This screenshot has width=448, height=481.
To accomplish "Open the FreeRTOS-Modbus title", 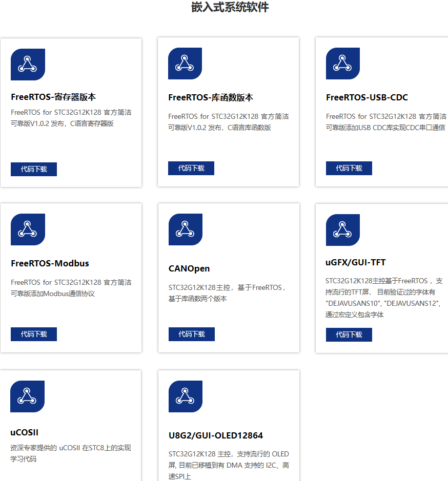I will (50, 263).
